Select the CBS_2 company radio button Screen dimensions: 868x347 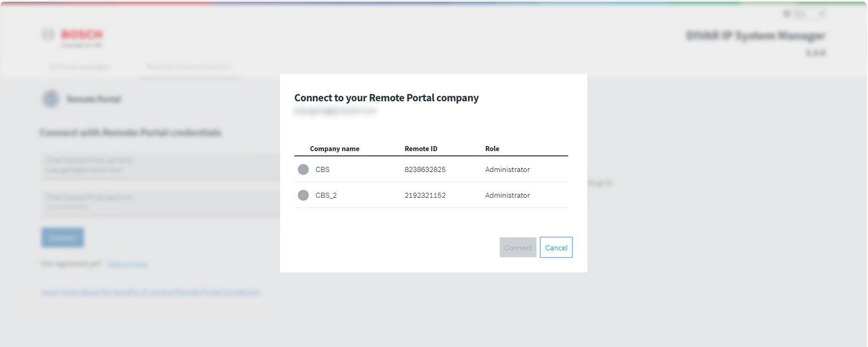pyautogui.click(x=303, y=196)
